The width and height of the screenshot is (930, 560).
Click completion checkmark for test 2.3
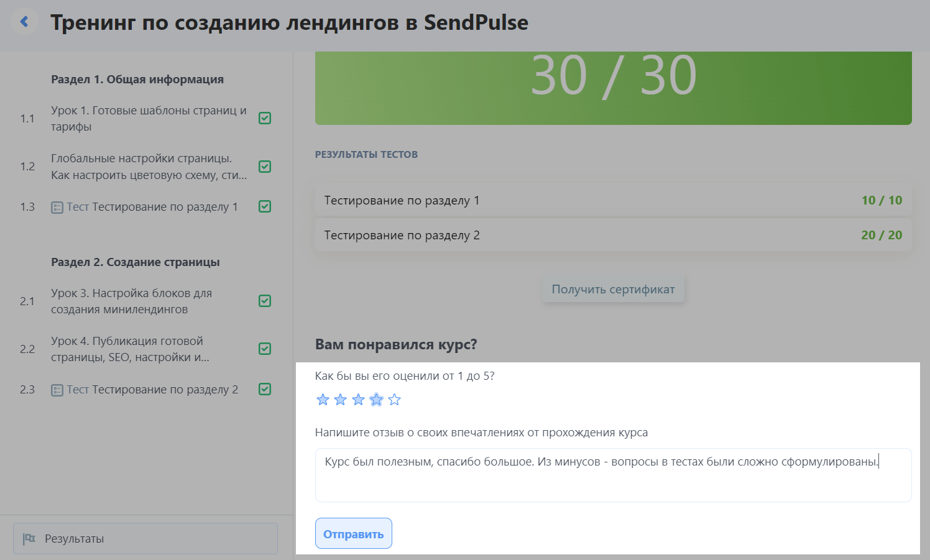265,389
